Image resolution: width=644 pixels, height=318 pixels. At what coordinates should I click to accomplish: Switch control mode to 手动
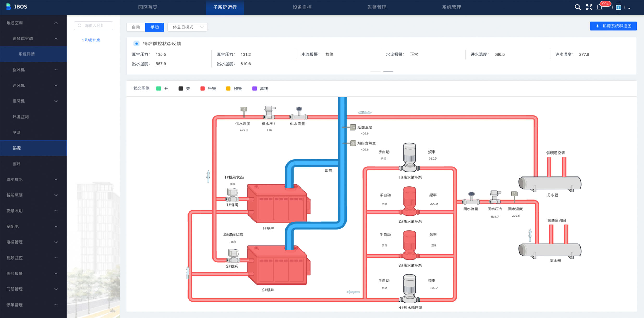pyautogui.click(x=155, y=27)
